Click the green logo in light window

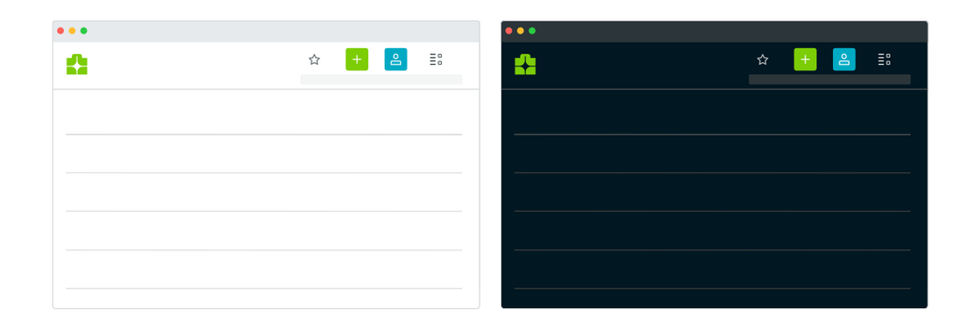(x=77, y=65)
